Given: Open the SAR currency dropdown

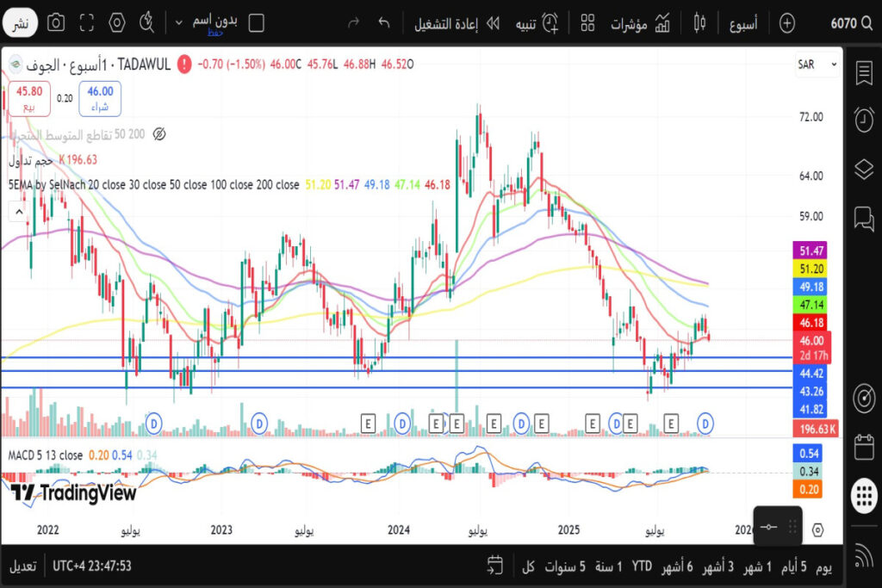Looking at the screenshot, I should (x=817, y=65).
